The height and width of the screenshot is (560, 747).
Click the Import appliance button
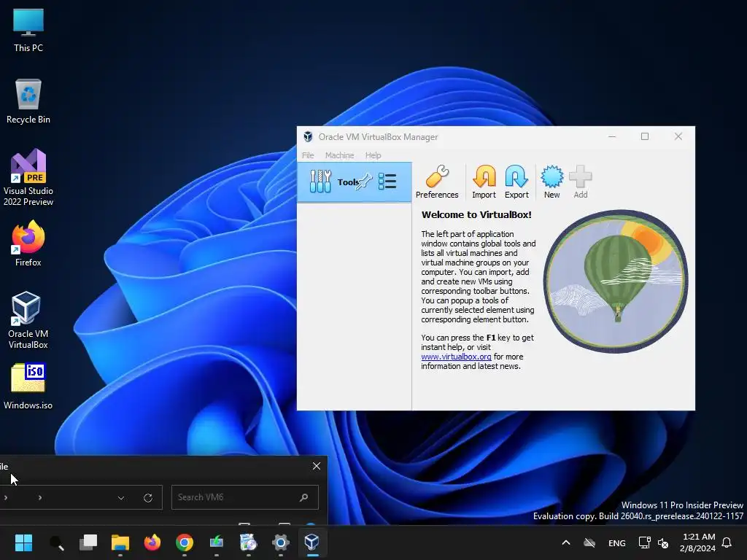click(484, 182)
